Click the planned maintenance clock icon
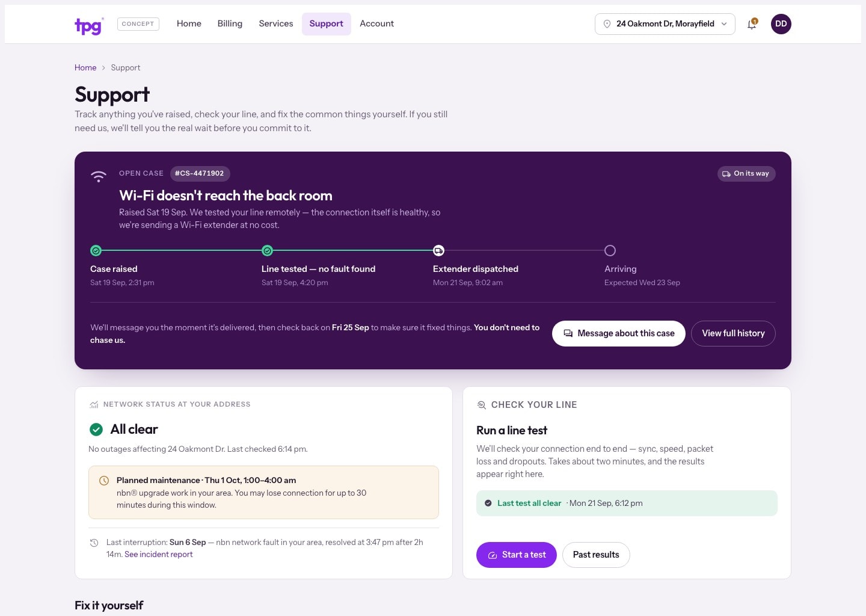This screenshot has width=866, height=616. (x=104, y=481)
